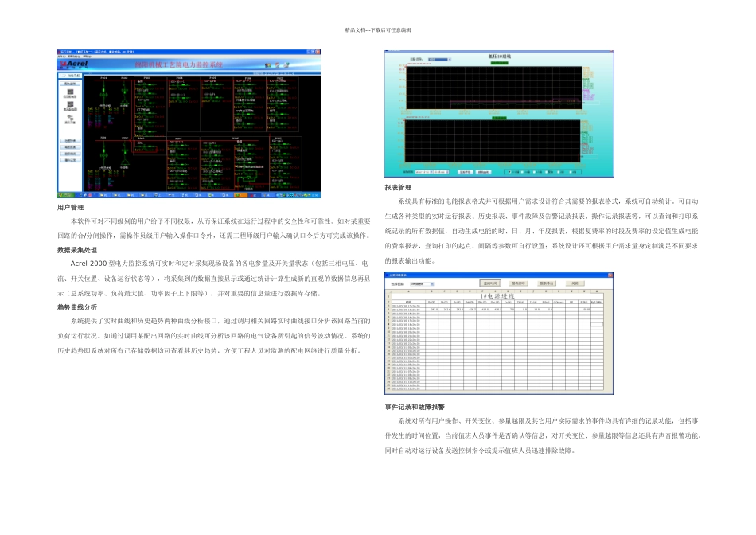
Task: Click the last of four lower sidebar buttons
Action: click(70, 160)
